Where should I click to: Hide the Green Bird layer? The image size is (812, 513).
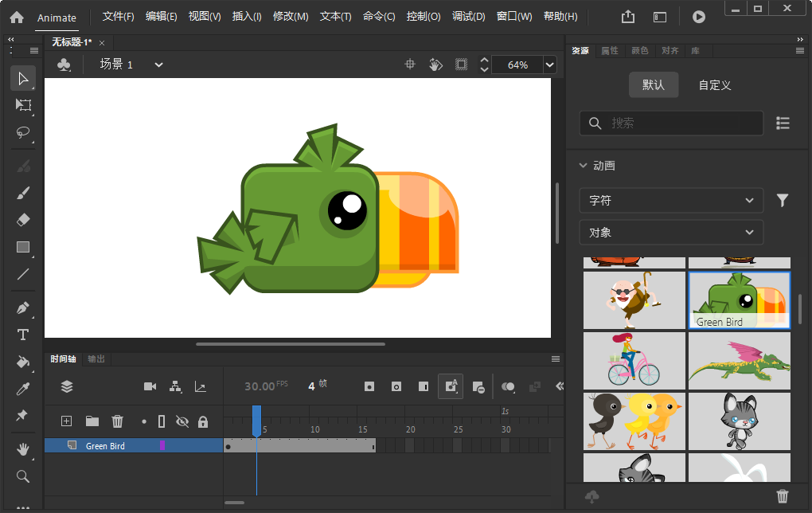pos(182,421)
